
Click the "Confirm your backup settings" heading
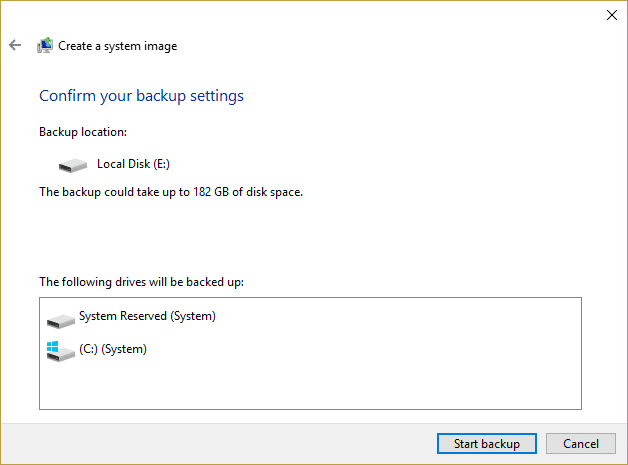pos(141,96)
